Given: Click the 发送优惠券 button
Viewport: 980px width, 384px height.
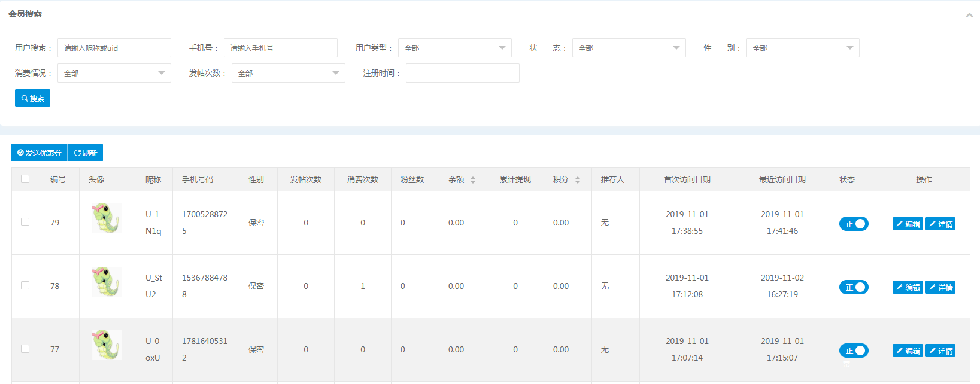Looking at the screenshot, I should coord(40,153).
